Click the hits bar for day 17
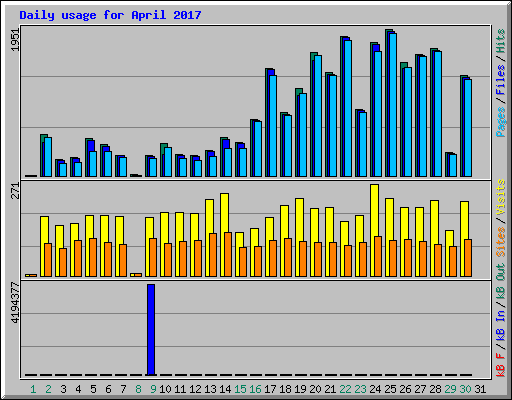 pyautogui.click(x=267, y=122)
